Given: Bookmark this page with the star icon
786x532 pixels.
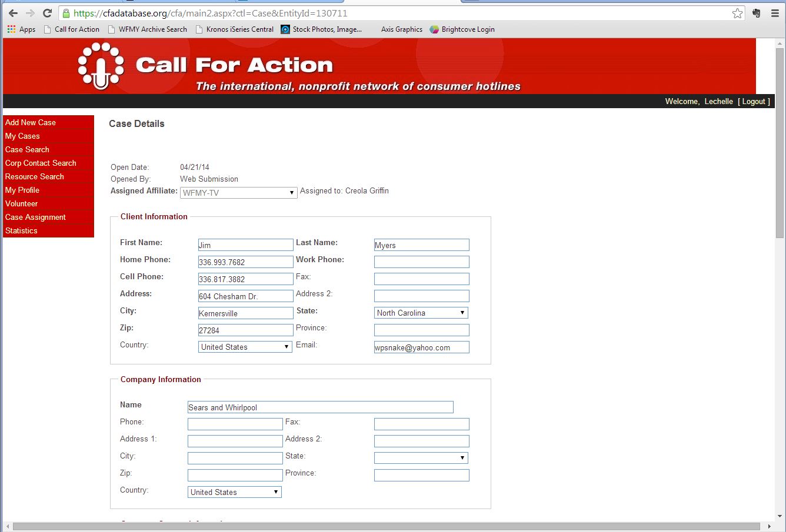Looking at the screenshot, I should pos(737,13).
